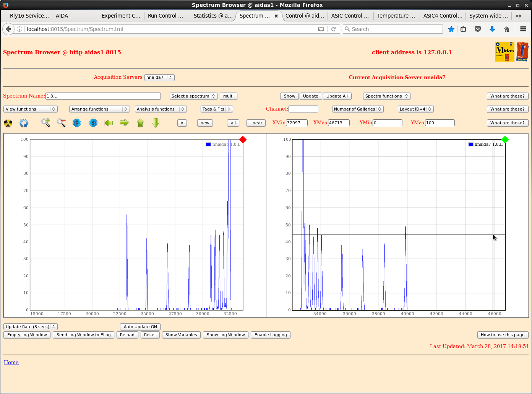Click the TCL Powered logo
Screen dimensions: 532x394
click(x=522, y=52)
